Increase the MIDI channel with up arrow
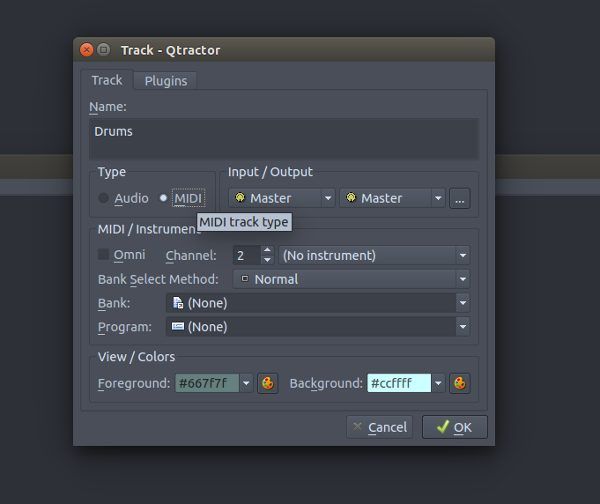The image size is (600, 504). [x=267, y=251]
